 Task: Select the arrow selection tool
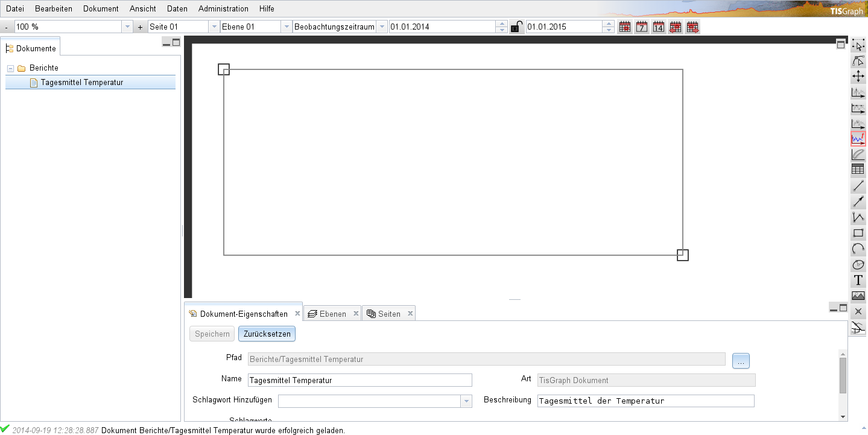(858, 45)
